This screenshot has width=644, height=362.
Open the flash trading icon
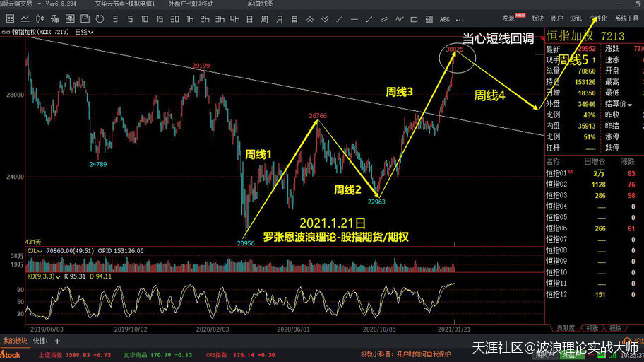tap(54, 19)
